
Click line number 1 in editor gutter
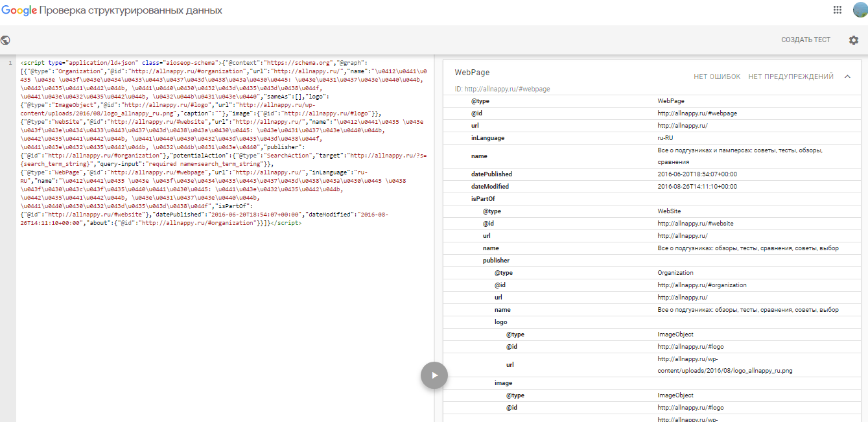(9, 62)
